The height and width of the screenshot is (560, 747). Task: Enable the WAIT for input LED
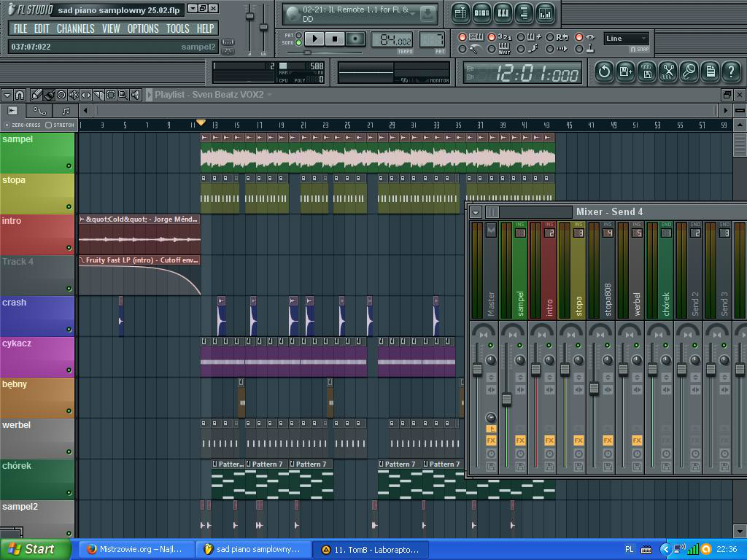(x=492, y=49)
